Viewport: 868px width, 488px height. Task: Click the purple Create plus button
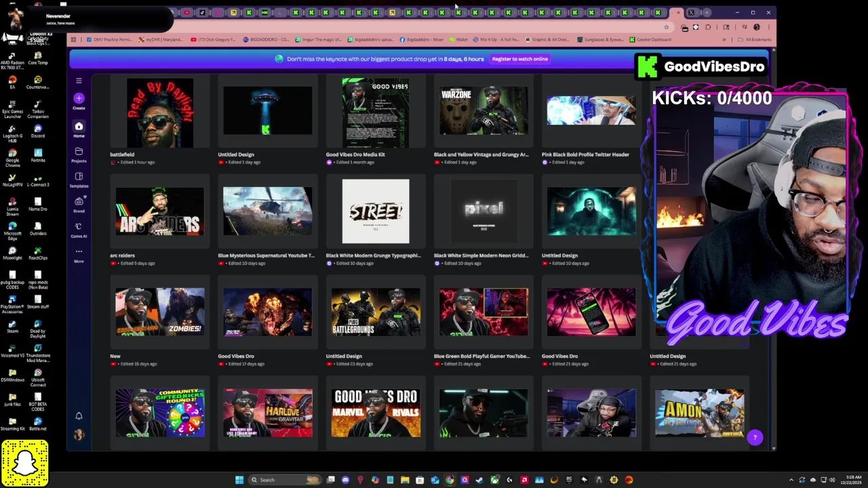click(79, 98)
